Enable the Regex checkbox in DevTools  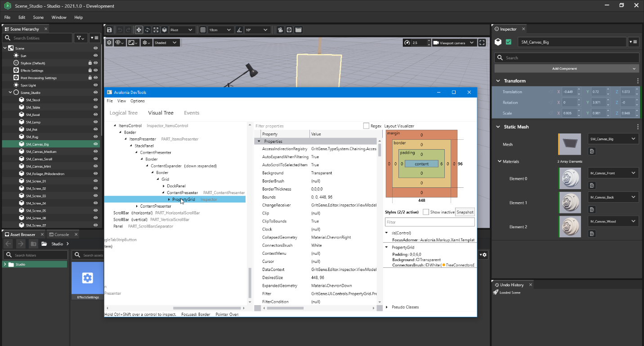coord(366,126)
